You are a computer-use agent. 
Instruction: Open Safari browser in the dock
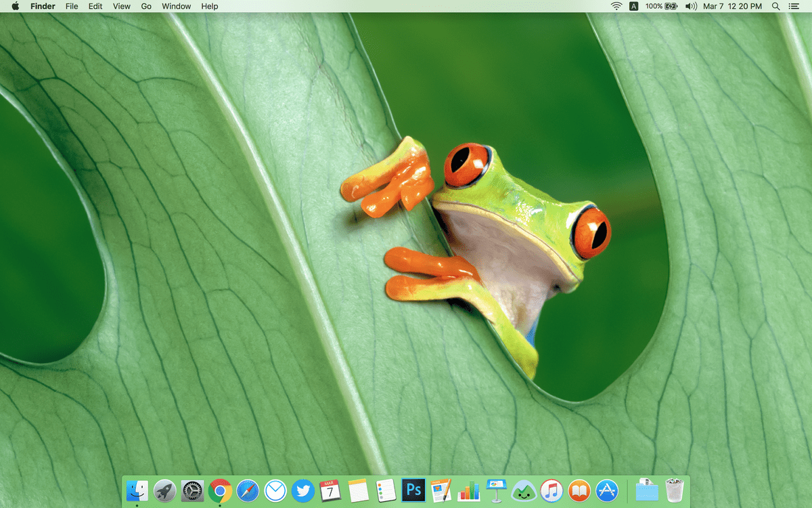click(x=248, y=490)
